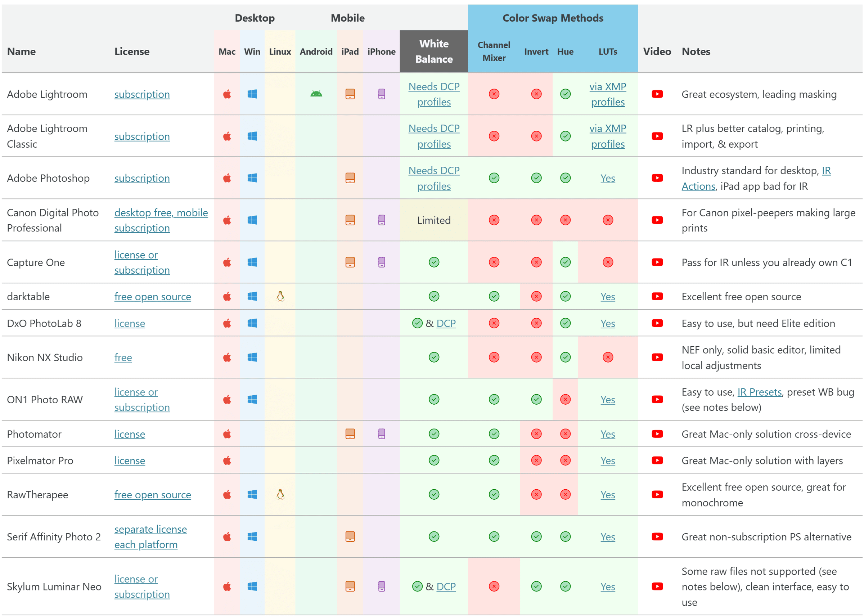Image resolution: width=864 pixels, height=616 pixels.
Task: Click the Channel Mixer check mark for darktable
Action: pos(494,296)
